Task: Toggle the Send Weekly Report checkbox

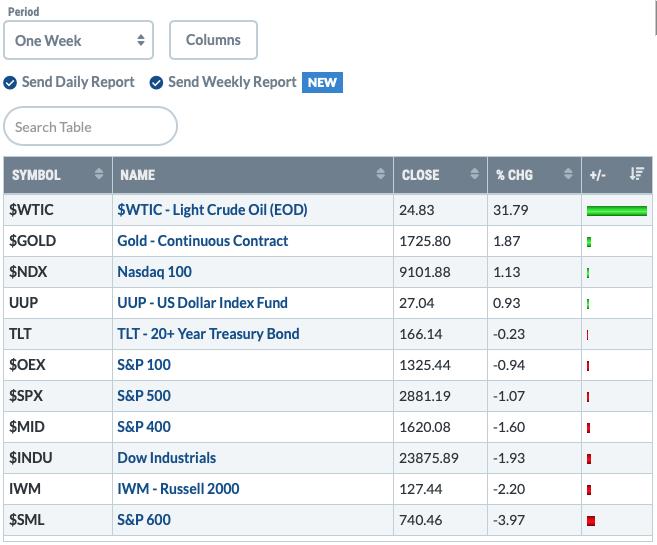Action: 156,83
